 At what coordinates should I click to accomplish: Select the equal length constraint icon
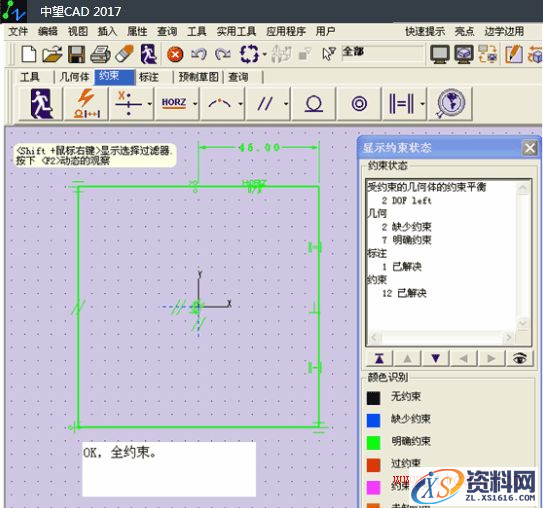point(401,104)
